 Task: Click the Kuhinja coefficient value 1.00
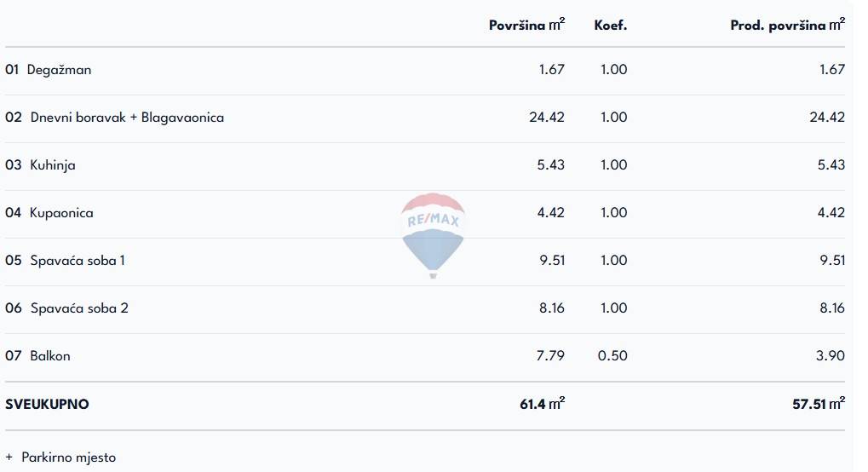click(613, 165)
